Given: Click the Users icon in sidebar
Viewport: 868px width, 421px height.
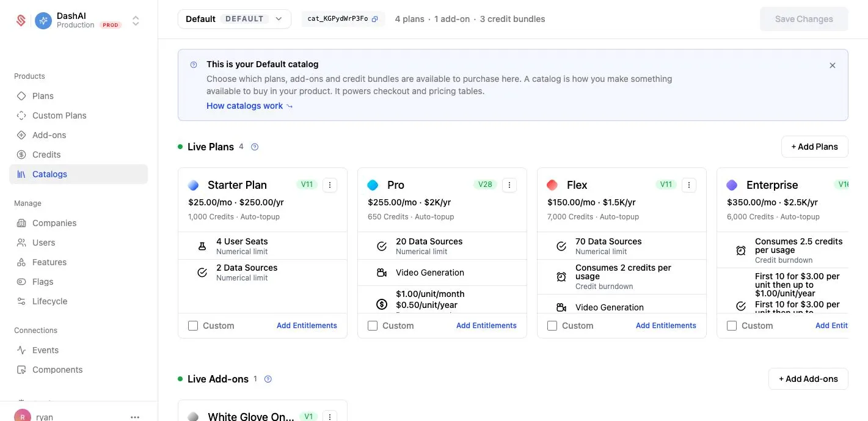Looking at the screenshot, I should click(x=21, y=243).
